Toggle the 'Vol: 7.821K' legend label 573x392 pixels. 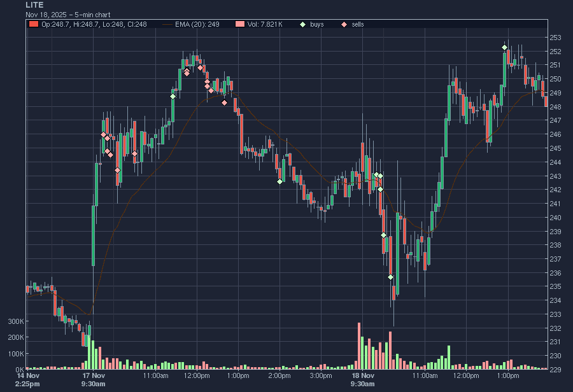coord(265,24)
